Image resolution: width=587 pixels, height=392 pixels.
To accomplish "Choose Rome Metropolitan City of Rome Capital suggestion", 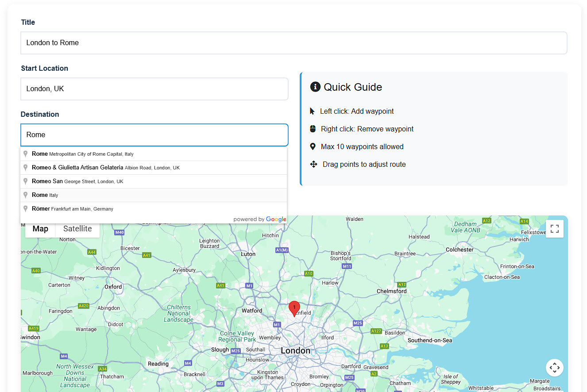I will [x=154, y=154].
